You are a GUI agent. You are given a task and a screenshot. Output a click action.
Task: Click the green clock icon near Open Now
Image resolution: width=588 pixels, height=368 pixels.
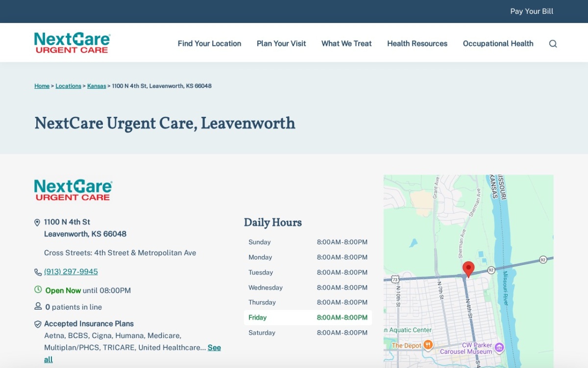coord(38,290)
